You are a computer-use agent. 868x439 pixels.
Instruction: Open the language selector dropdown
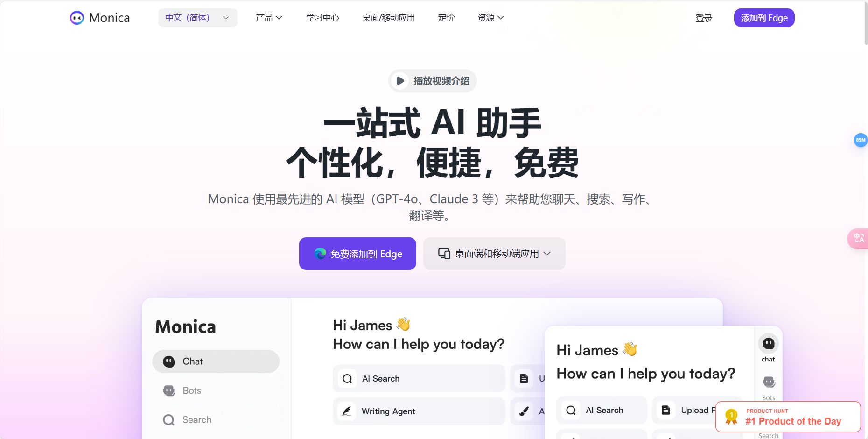(x=197, y=18)
